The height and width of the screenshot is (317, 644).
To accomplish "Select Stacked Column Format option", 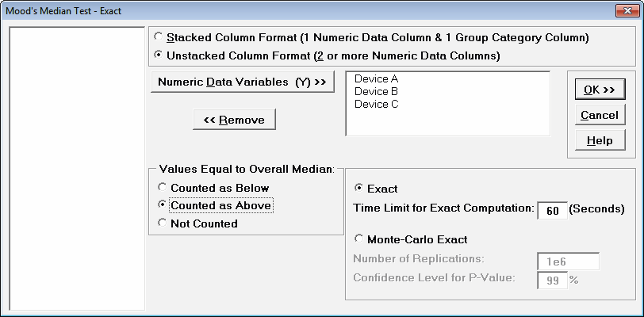I will pos(160,37).
